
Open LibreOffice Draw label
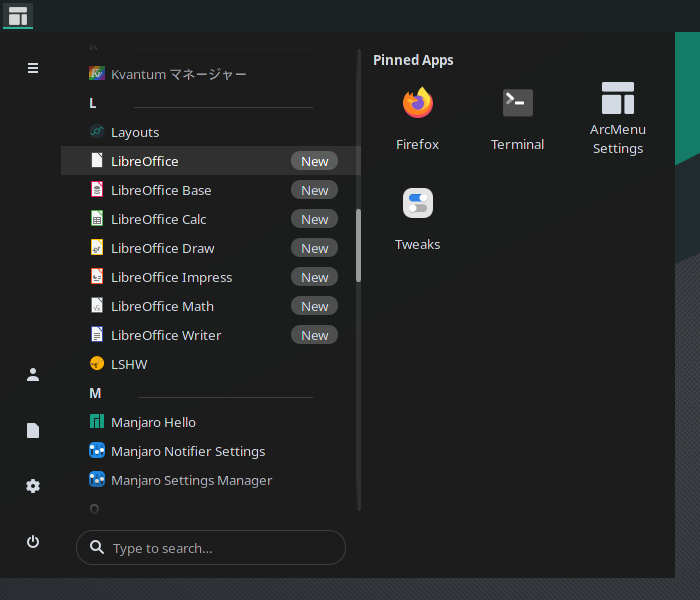pyautogui.click(x=162, y=248)
